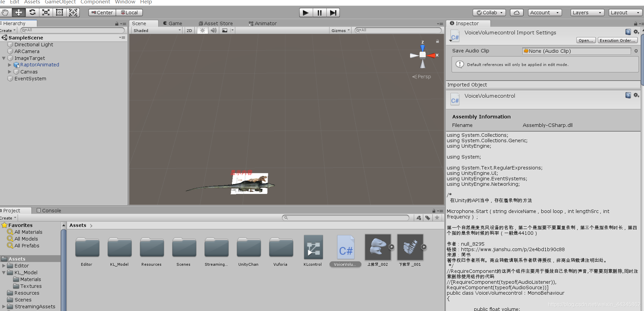Expand the ImageTarget hierarchy item
Screen dimensions: 644x311
4,58
